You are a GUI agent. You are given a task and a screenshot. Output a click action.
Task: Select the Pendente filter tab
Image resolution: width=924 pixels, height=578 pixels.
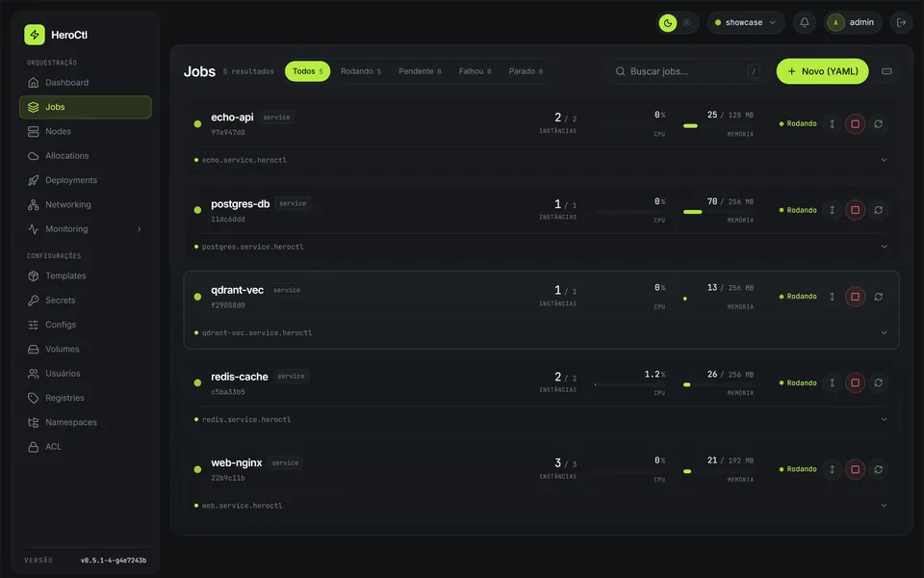[420, 71]
